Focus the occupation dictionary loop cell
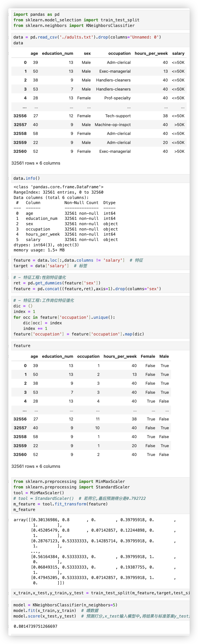 [x=100, y=317]
